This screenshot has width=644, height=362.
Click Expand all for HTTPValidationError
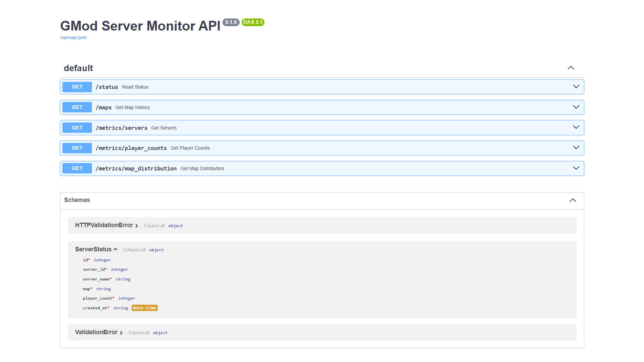click(x=154, y=225)
